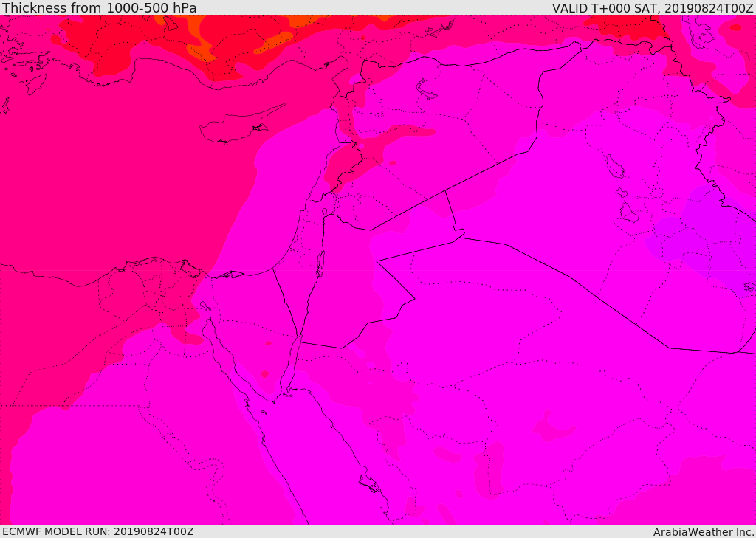Click the 'ArabiaWeather Inc.' credit text
The height and width of the screenshot is (538, 756).
704,532
